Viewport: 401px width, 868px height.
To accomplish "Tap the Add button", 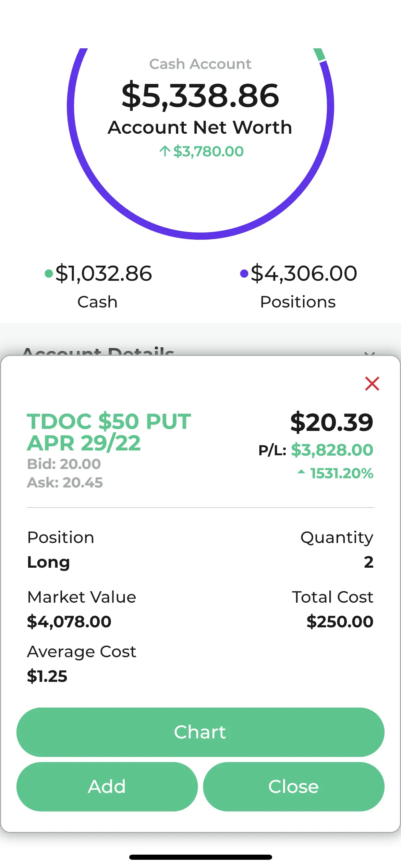I will pyautogui.click(x=107, y=786).
